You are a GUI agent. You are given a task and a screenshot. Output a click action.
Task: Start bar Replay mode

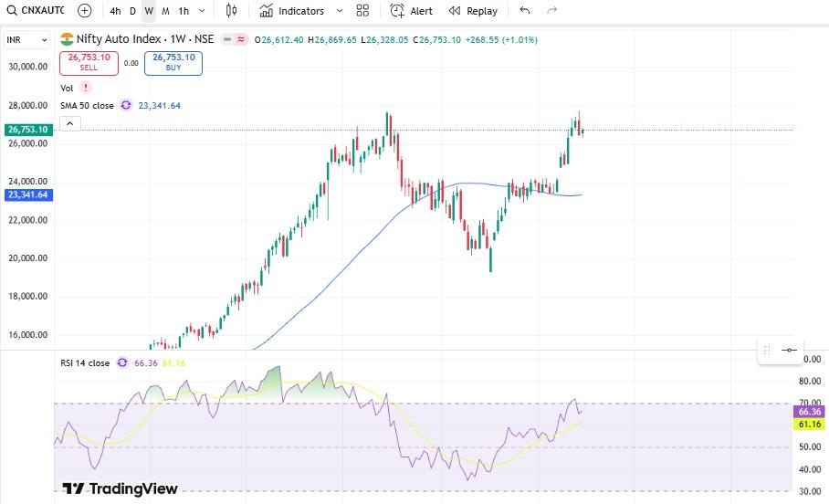[x=473, y=11]
